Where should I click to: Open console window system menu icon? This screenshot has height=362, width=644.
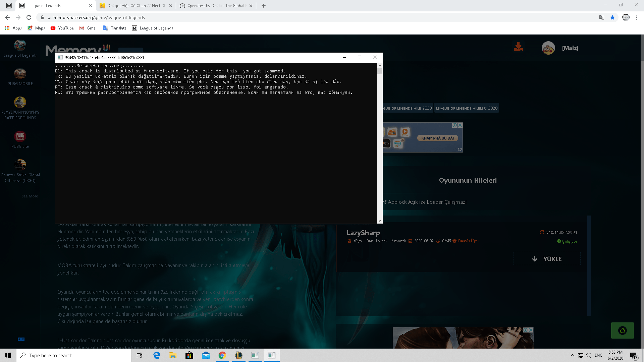[x=60, y=57]
